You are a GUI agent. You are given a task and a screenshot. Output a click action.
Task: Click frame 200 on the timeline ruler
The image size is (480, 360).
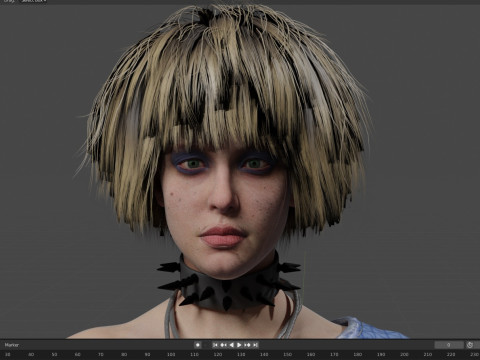click(404, 355)
